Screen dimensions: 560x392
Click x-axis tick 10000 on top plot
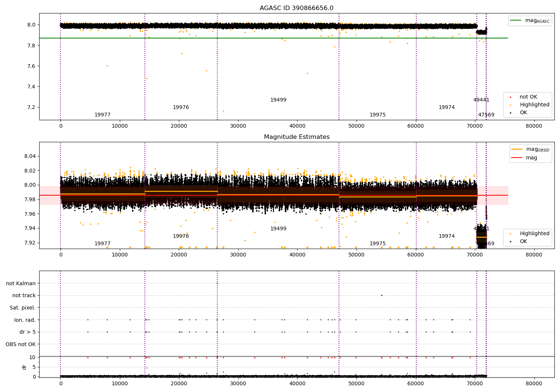pos(120,126)
